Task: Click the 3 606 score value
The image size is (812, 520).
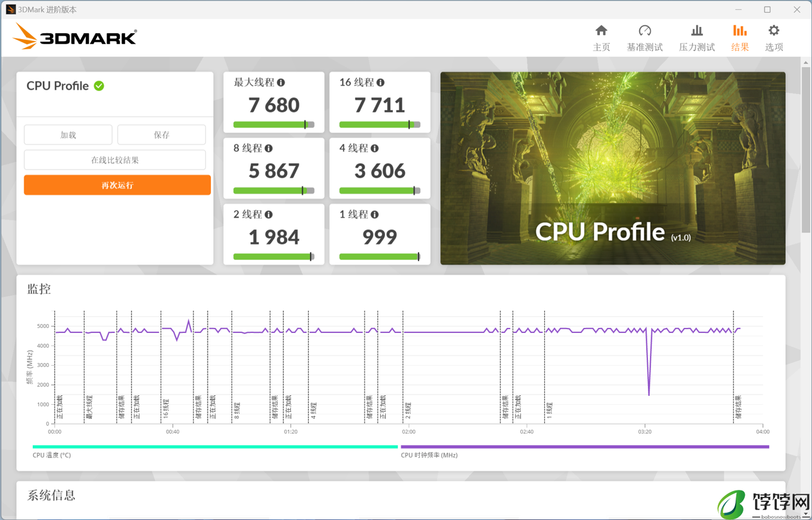Action: [379, 171]
